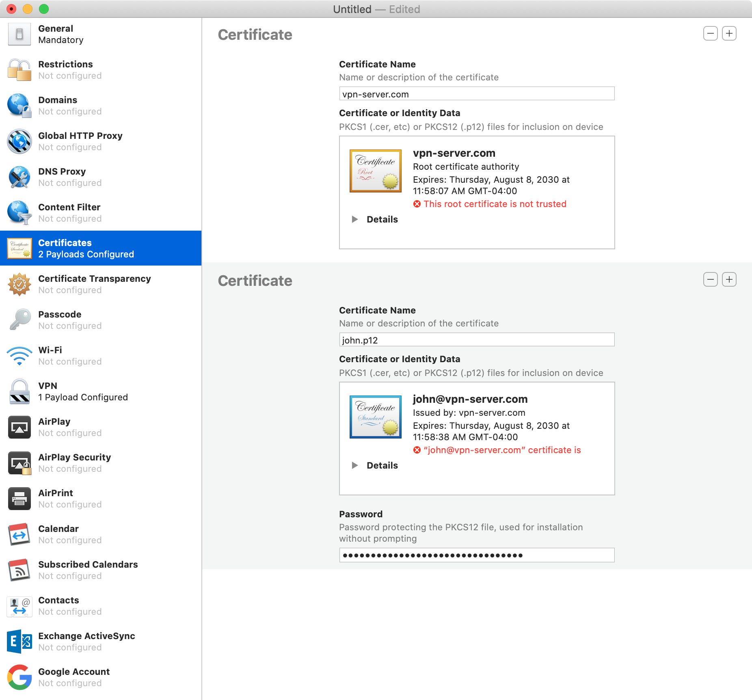Click '2 Payloads Configured' text
Viewport: 752px width, 700px height.
(x=86, y=254)
